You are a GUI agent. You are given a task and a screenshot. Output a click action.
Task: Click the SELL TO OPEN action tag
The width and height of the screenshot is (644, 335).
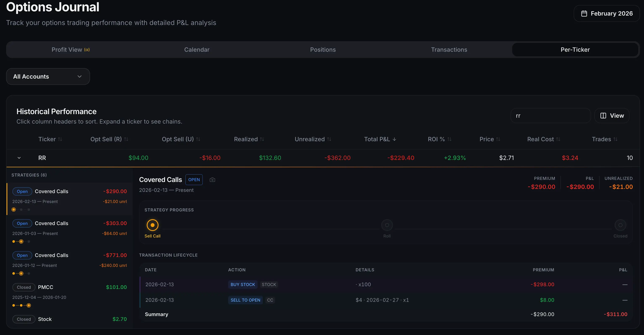click(245, 300)
